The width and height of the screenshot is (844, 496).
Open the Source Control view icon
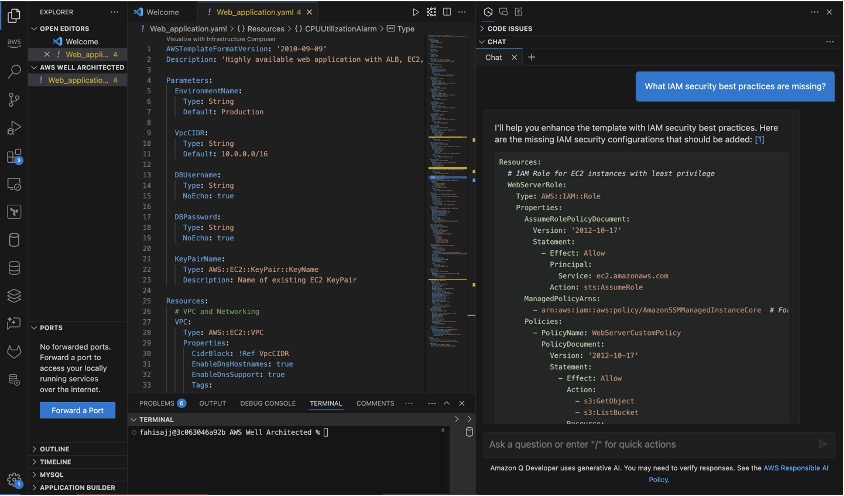click(x=14, y=100)
